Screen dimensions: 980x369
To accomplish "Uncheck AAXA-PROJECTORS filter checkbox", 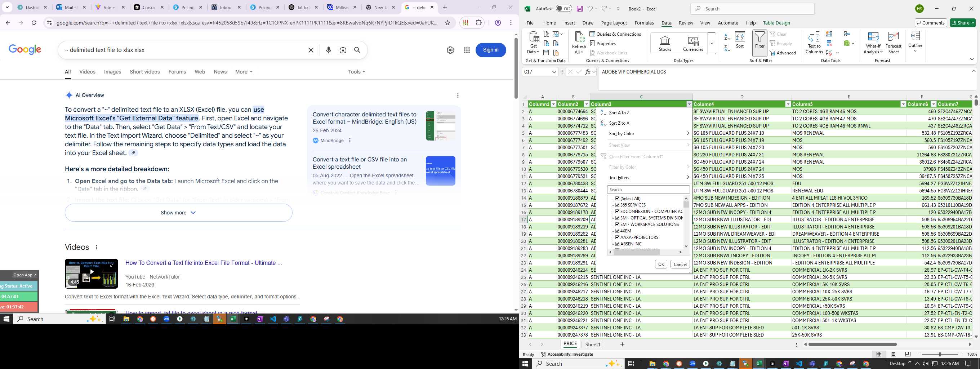I will coord(617,237).
